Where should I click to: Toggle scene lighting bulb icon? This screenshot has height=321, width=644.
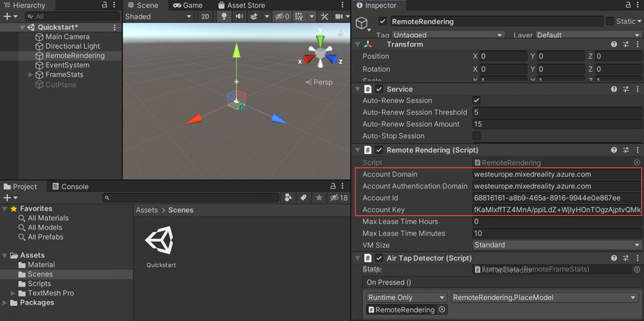224,16
